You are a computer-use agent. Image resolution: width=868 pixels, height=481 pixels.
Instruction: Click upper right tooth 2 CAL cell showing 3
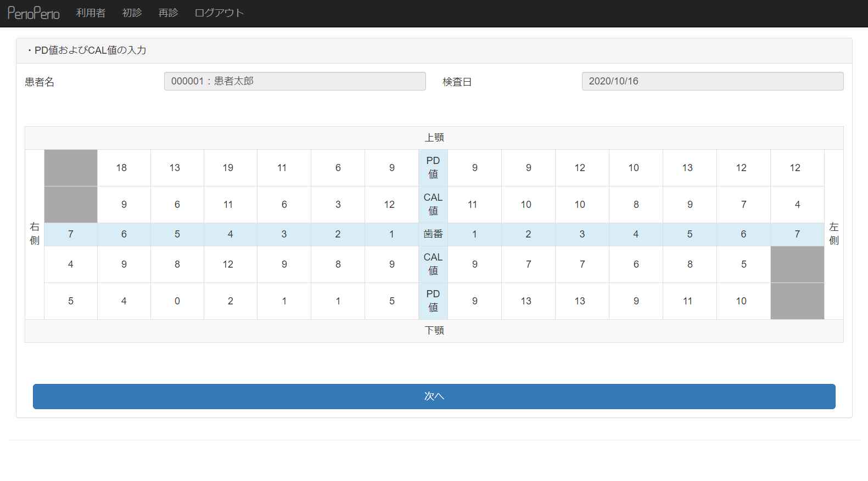[338, 205]
